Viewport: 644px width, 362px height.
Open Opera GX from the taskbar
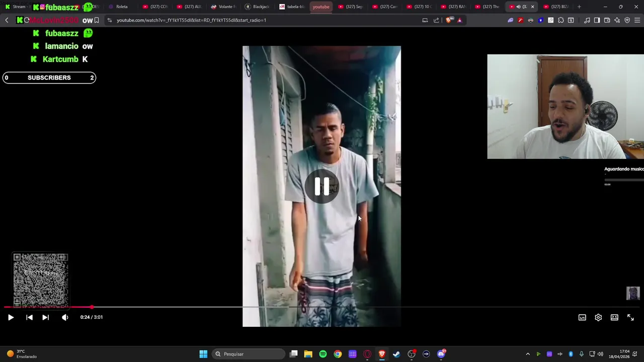367,354
